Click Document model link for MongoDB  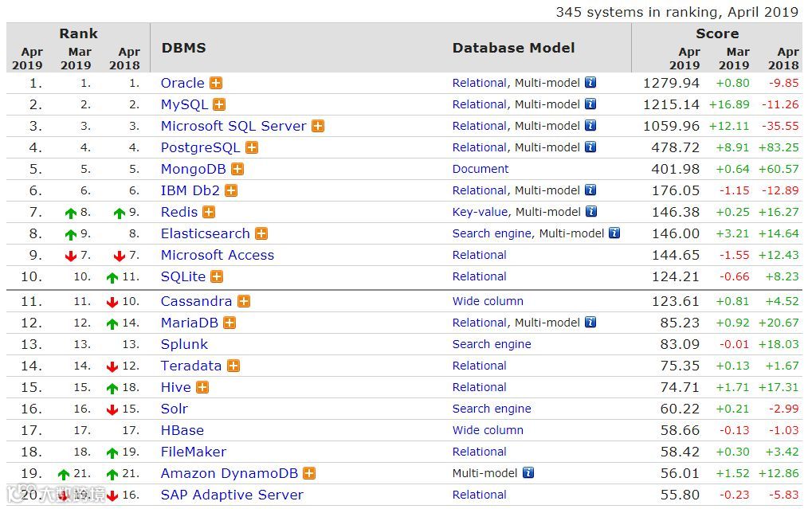click(481, 169)
